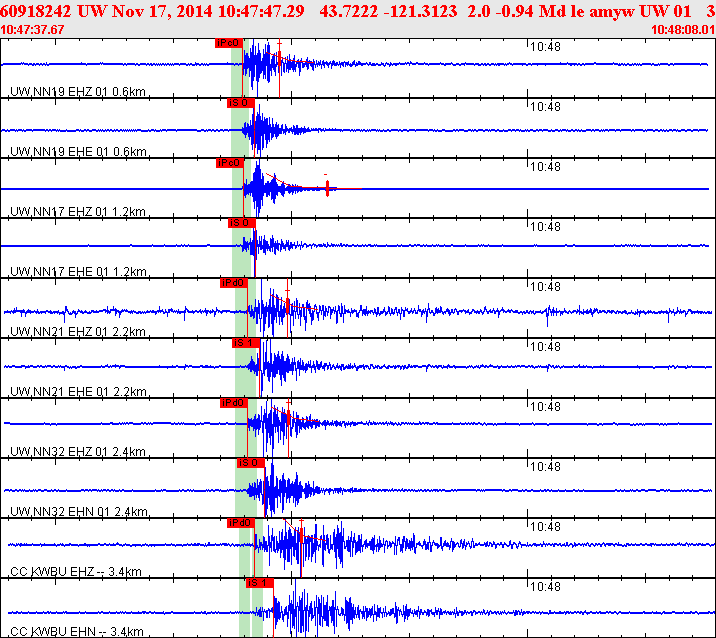Click the end time 10:48:08.01
This screenshot has height=638, width=716.
click(683, 30)
